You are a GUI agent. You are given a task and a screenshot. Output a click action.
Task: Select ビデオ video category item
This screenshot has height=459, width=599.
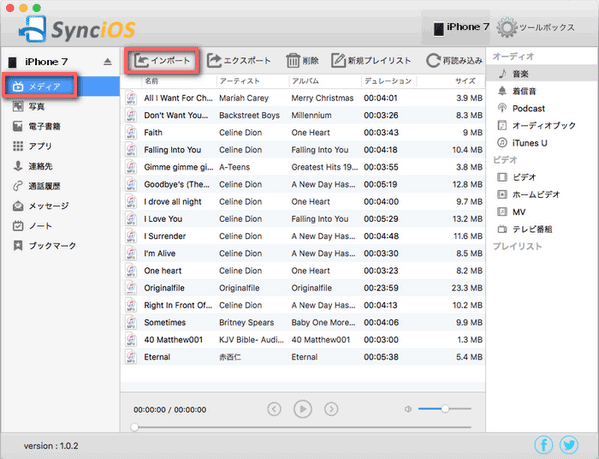click(517, 177)
